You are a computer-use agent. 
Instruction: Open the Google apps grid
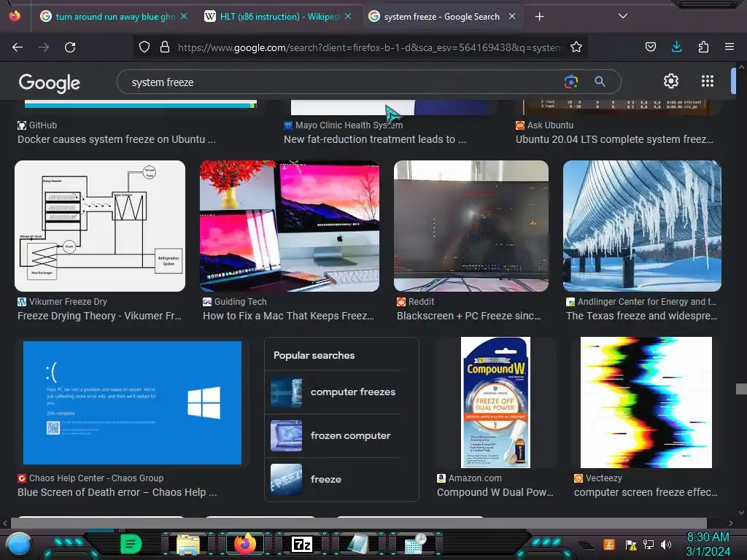coord(708,81)
